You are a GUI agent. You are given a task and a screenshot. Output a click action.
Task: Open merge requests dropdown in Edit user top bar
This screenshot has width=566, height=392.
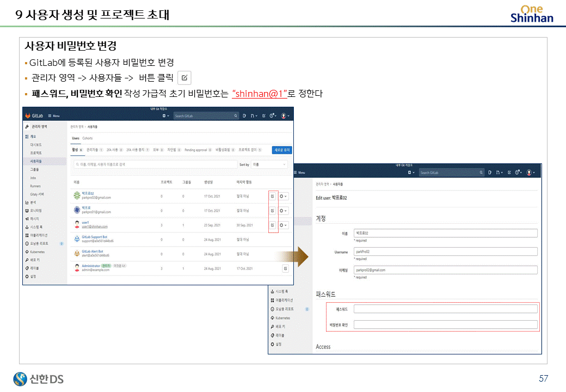(x=500, y=173)
